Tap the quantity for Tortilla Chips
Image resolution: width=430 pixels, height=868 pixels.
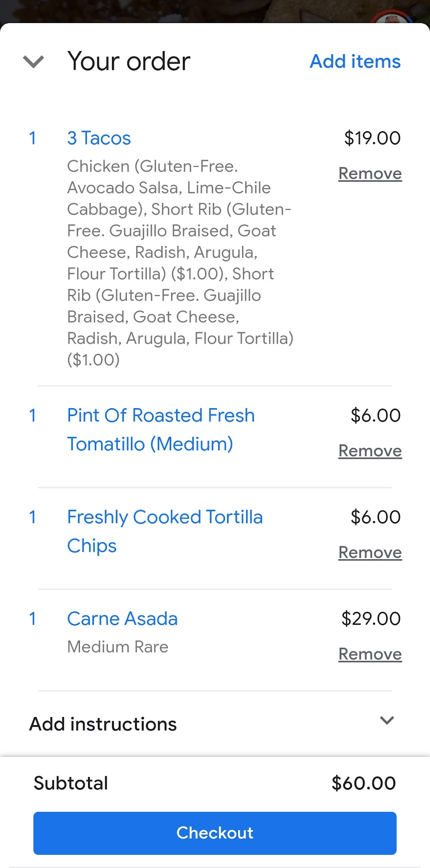click(33, 517)
